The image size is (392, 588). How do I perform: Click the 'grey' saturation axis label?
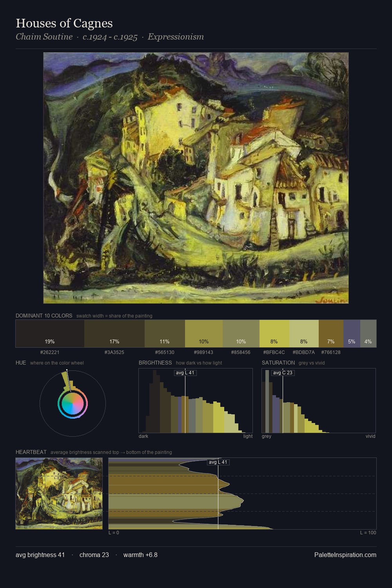pos(267,436)
